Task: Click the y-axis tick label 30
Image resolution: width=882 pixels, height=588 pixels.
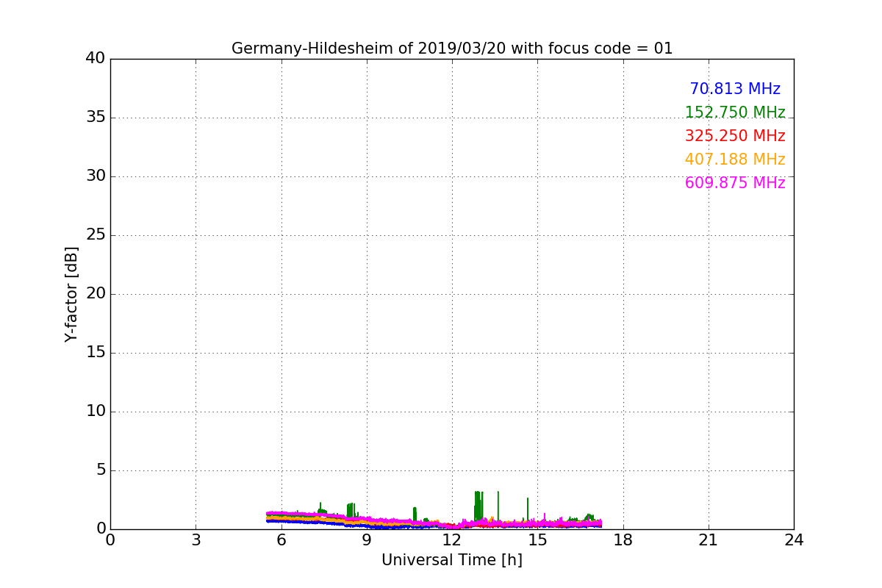Action: [x=96, y=176]
